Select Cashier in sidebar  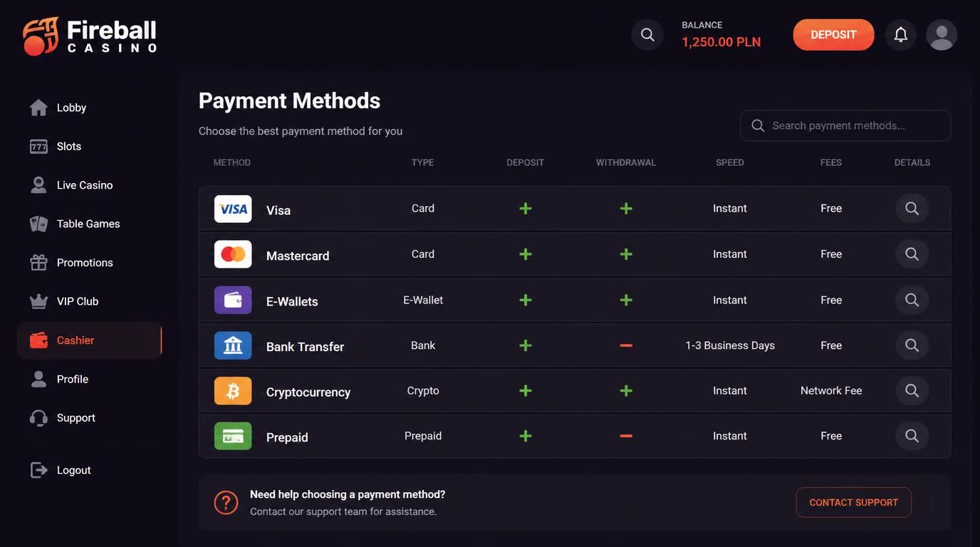click(90, 340)
